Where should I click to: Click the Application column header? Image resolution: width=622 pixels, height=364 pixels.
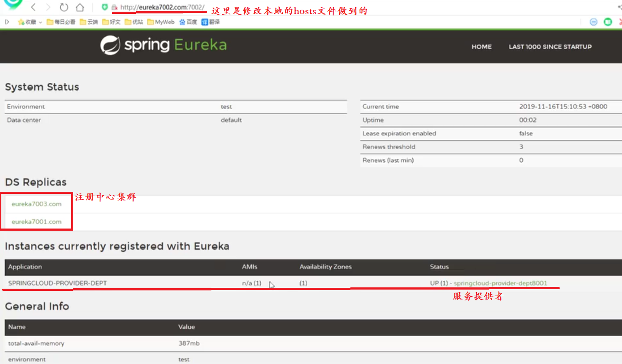tap(25, 267)
